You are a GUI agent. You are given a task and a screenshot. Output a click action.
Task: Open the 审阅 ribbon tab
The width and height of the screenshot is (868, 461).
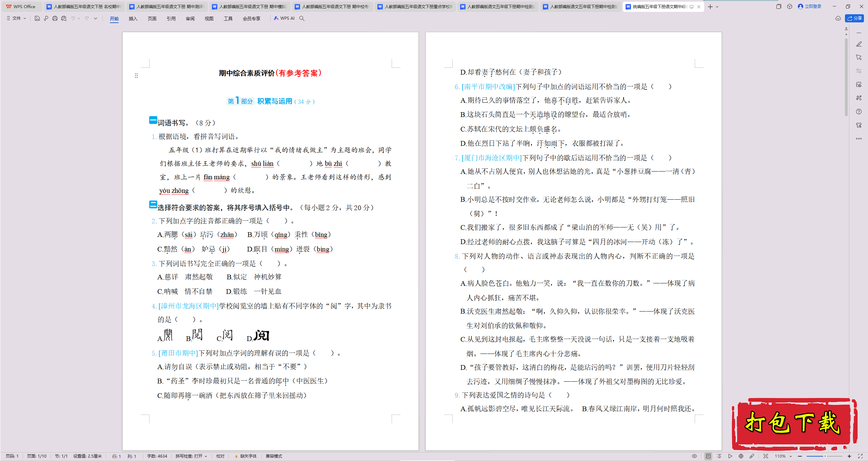coord(190,19)
